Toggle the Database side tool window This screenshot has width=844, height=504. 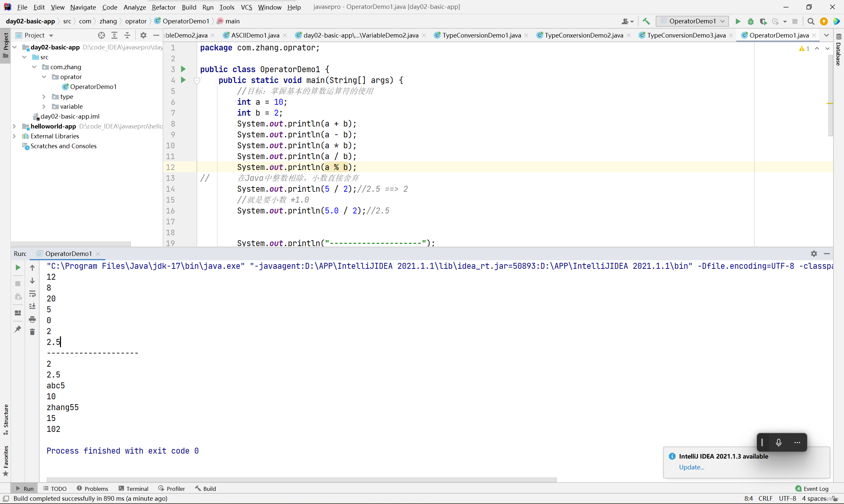point(839,50)
